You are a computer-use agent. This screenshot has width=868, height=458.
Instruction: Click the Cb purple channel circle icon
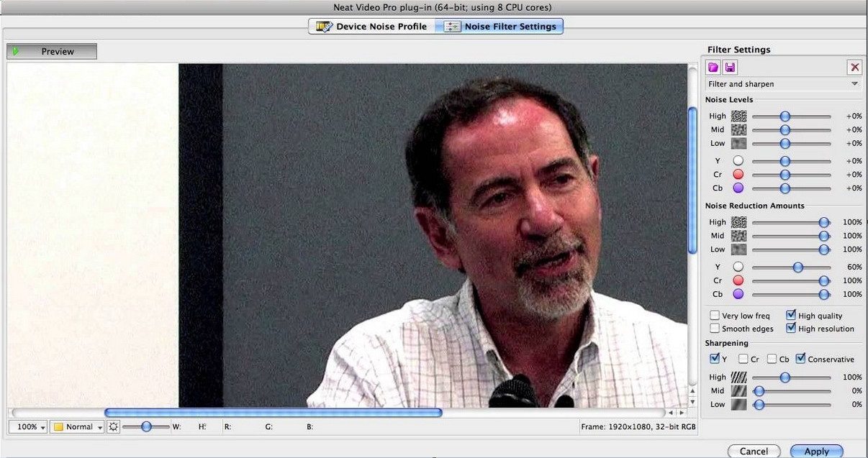coord(738,188)
